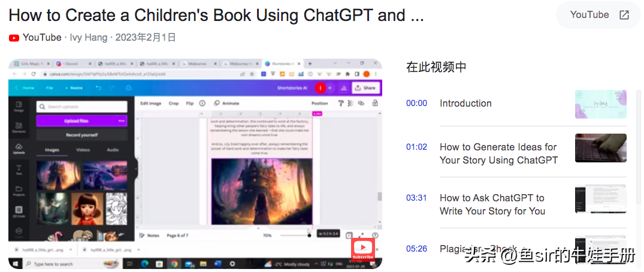Jump to the 05:26 timestamp
Image resolution: width=644 pixels, height=272 pixels.
pyautogui.click(x=416, y=249)
